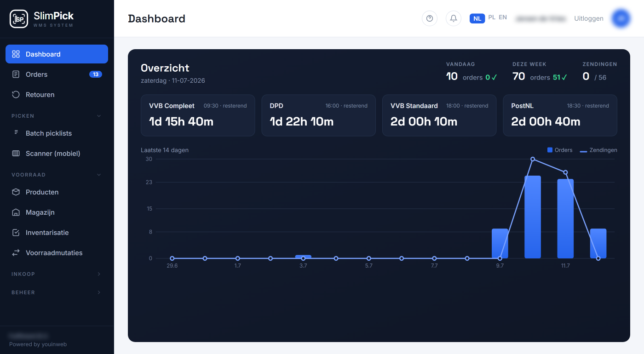Click the Laatste 14 dagen label
The image size is (644, 354).
pos(165,150)
